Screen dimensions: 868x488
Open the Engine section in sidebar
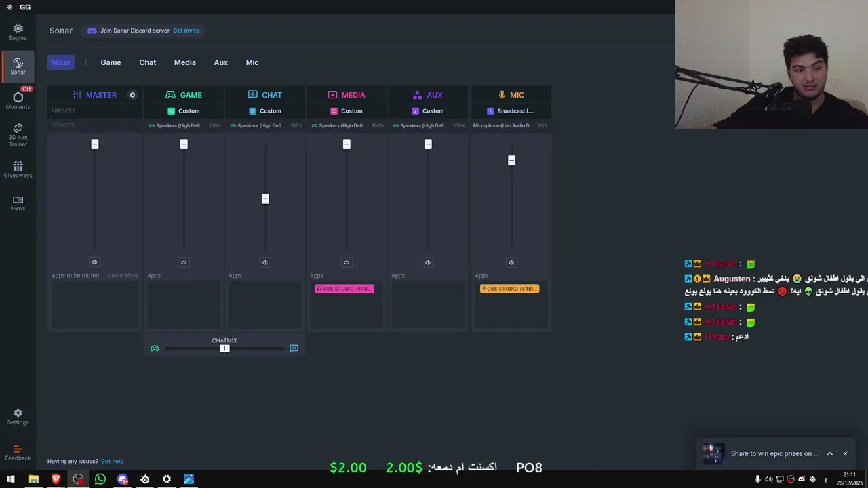[x=18, y=32]
